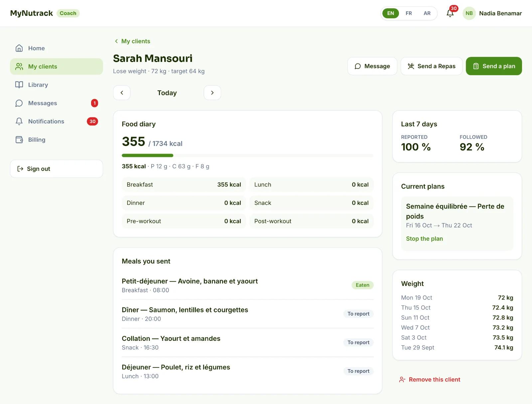The height and width of the screenshot is (404, 532).
Task: Click the Today date label
Action: point(167,93)
